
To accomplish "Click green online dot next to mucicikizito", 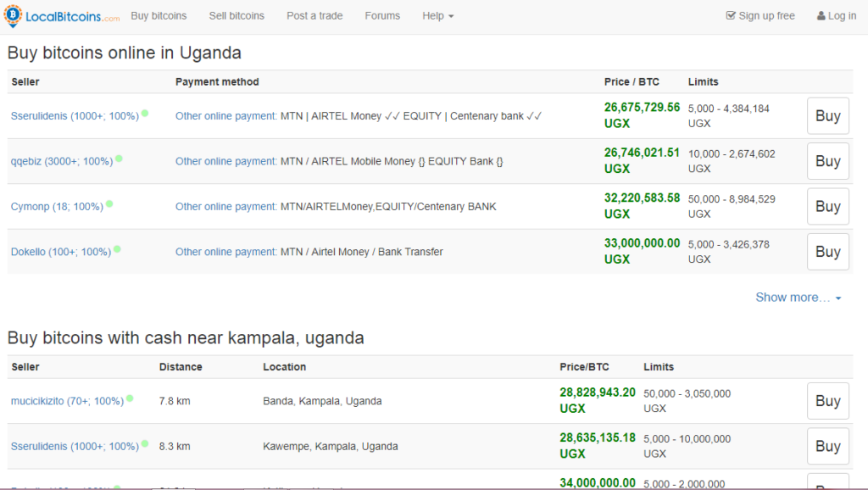I will (x=130, y=398).
